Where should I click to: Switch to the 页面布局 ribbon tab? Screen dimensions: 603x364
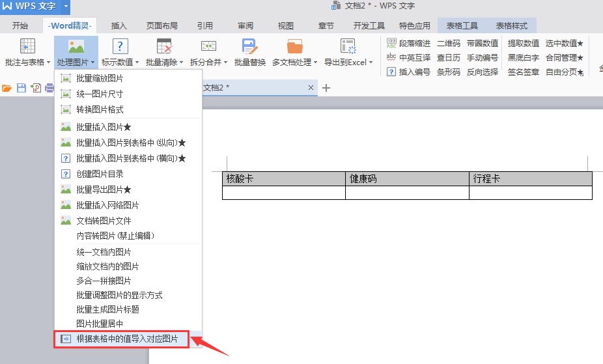[162, 26]
